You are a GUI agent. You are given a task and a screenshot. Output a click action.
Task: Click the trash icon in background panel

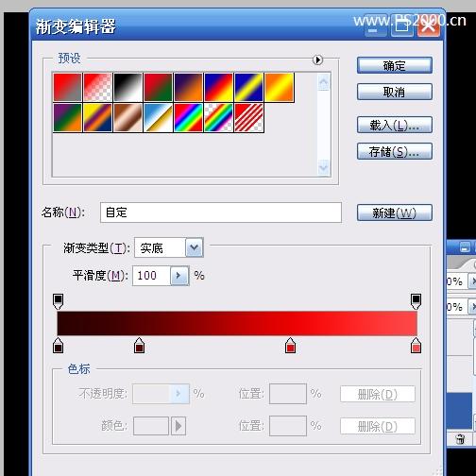pos(460,439)
